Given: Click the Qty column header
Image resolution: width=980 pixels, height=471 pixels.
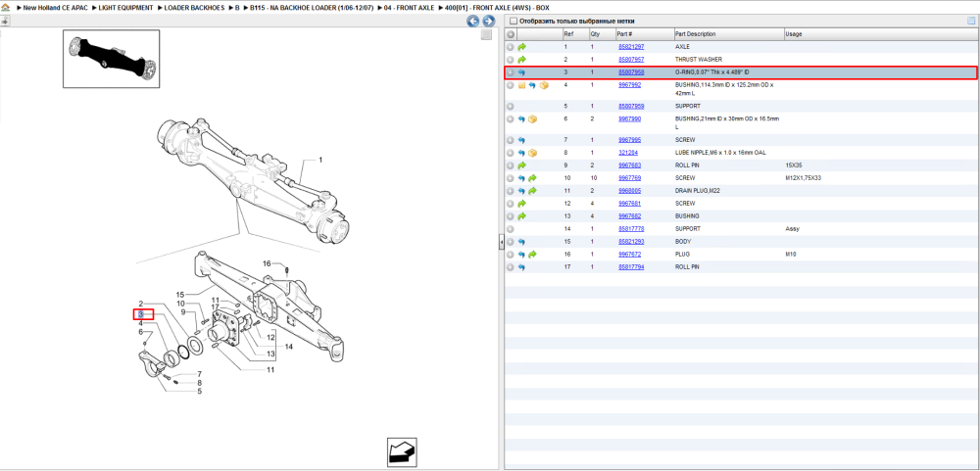Looking at the screenshot, I should click(x=602, y=34).
